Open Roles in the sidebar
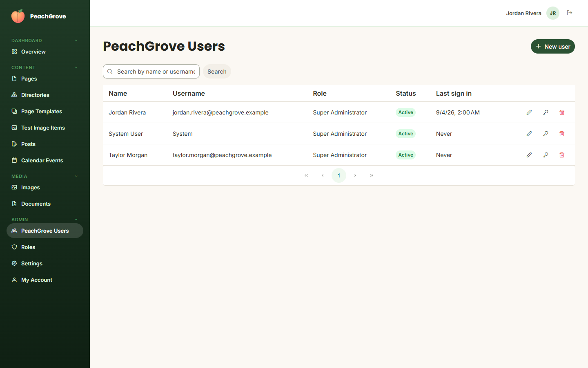The width and height of the screenshot is (588, 368). tap(45, 247)
